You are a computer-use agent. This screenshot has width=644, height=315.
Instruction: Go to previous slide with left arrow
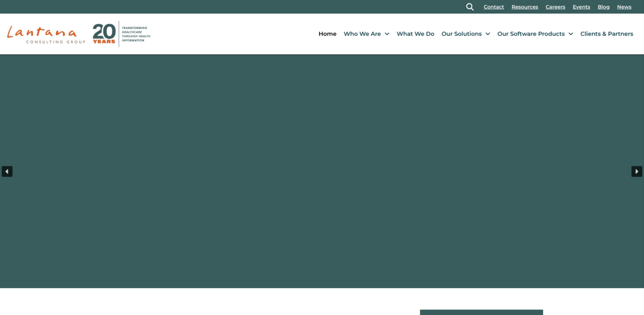pyautogui.click(x=7, y=171)
